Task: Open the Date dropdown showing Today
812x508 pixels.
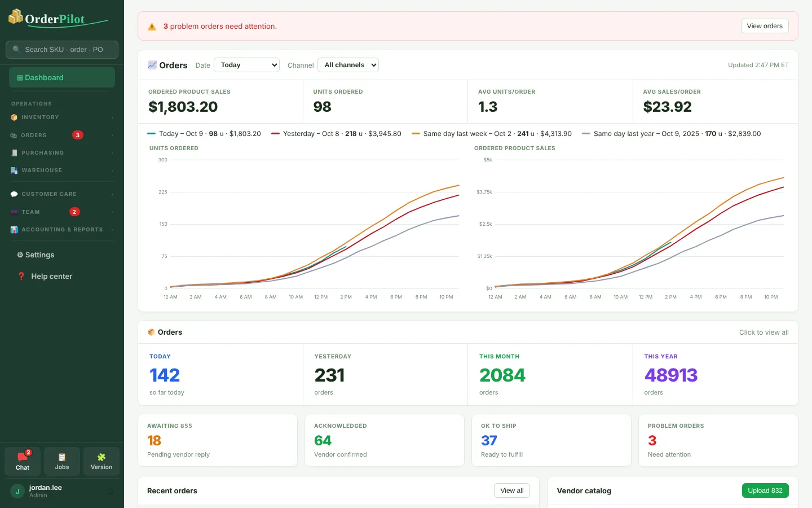Action: [x=247, y=65]
